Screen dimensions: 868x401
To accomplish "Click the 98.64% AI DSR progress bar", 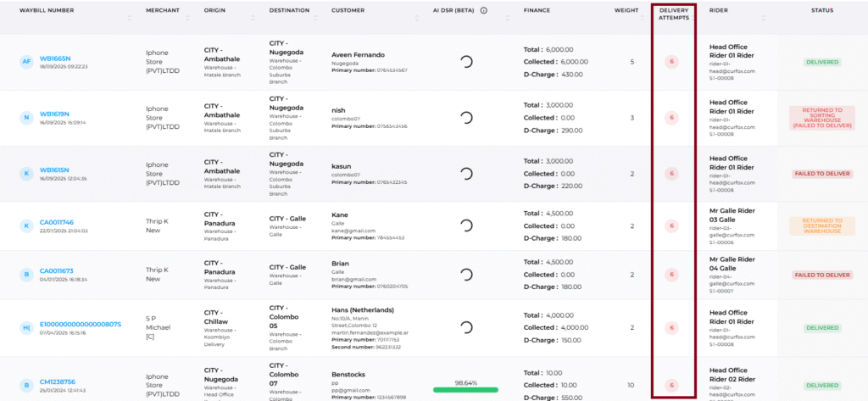I will click(x=465, y=390).
